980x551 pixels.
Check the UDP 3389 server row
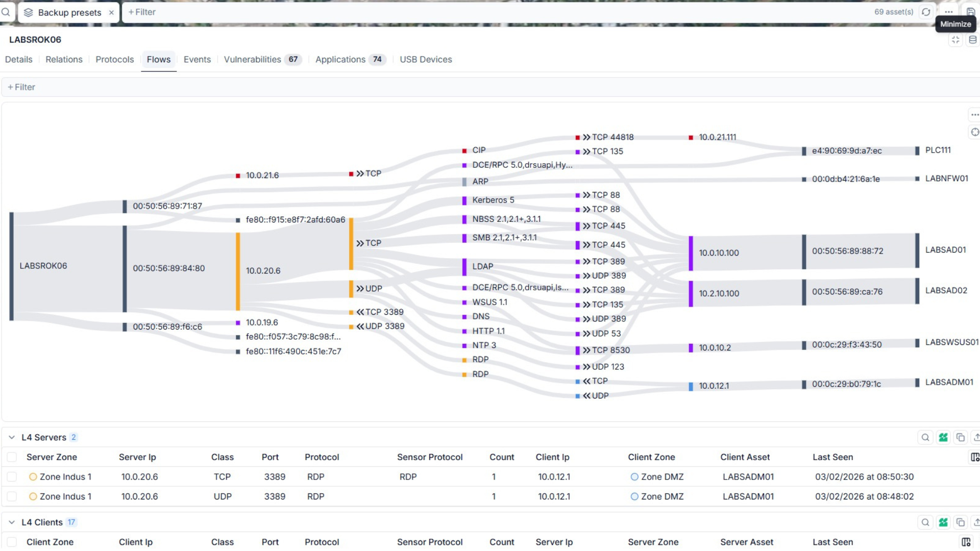pyautogui.click(x=12, y=496)
